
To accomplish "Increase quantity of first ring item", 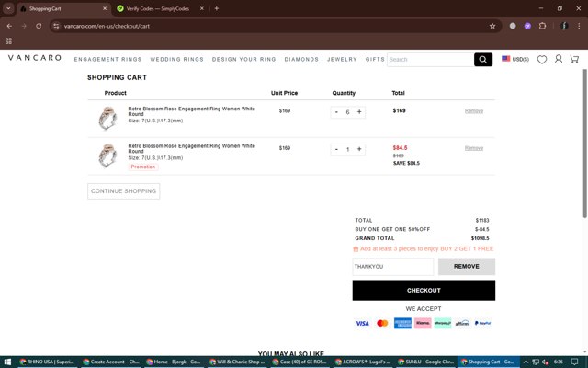I will (359, 112).
